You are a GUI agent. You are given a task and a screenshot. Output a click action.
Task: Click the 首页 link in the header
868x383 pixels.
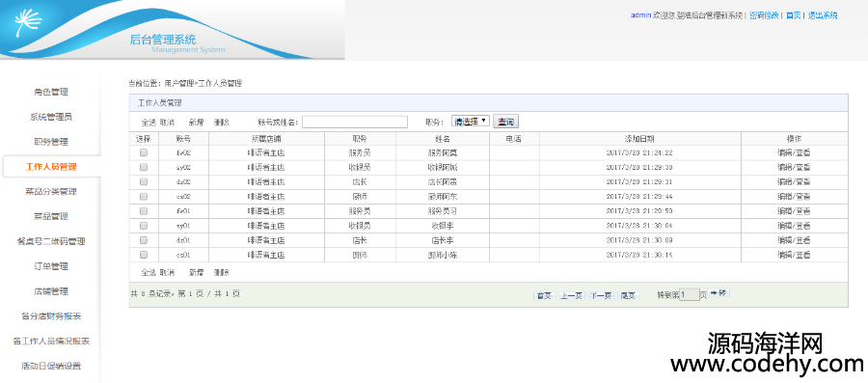[793, 15]
